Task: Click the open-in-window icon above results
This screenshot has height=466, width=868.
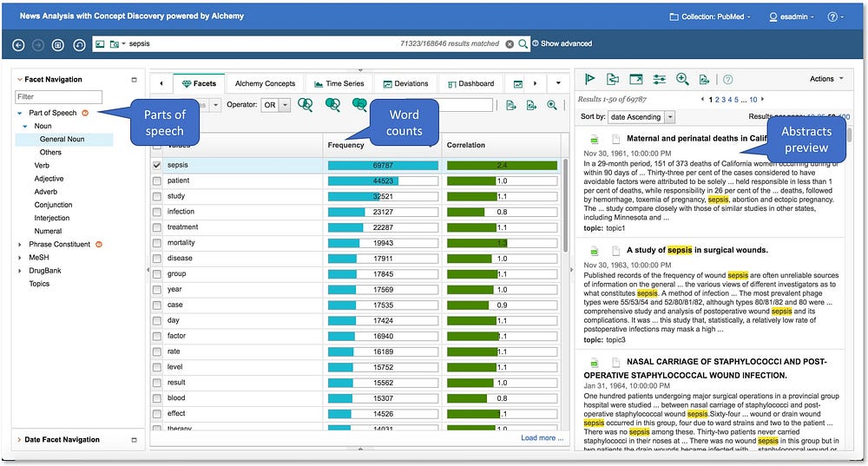Action: pyautogui.click(x=636, y=79)
